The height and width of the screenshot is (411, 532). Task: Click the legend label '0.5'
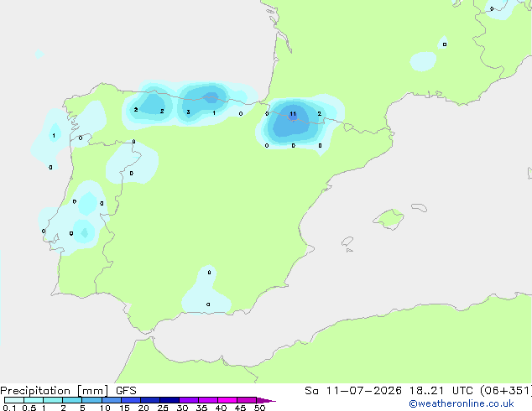[x=29, y=408]
